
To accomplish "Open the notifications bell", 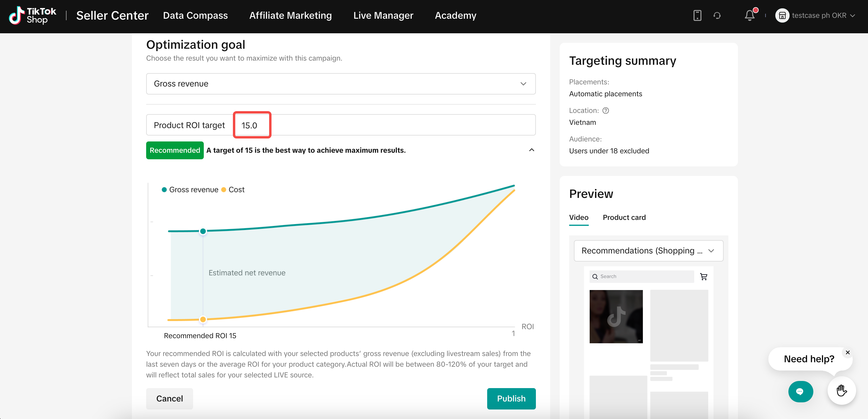I will [x=750, y=15].
